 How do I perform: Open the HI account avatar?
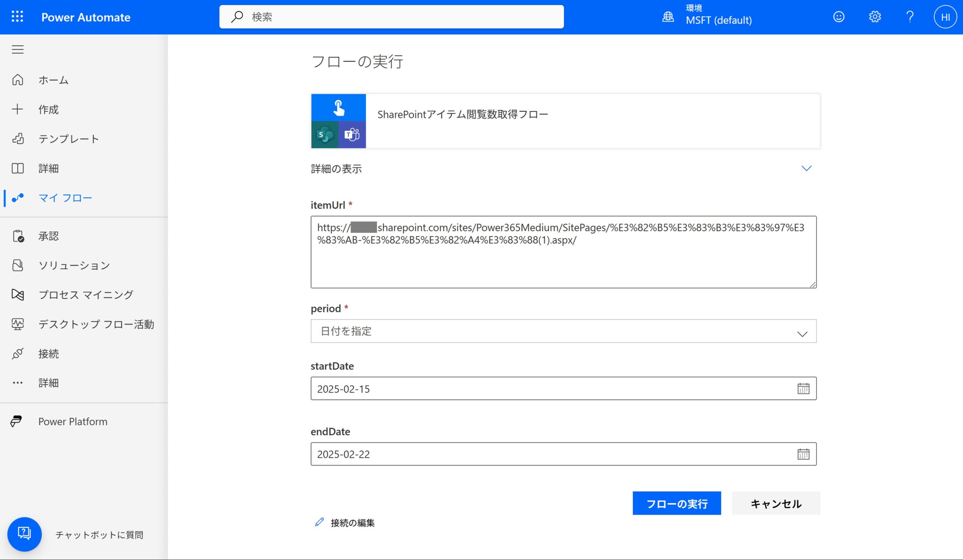click(x=945, y=17)
